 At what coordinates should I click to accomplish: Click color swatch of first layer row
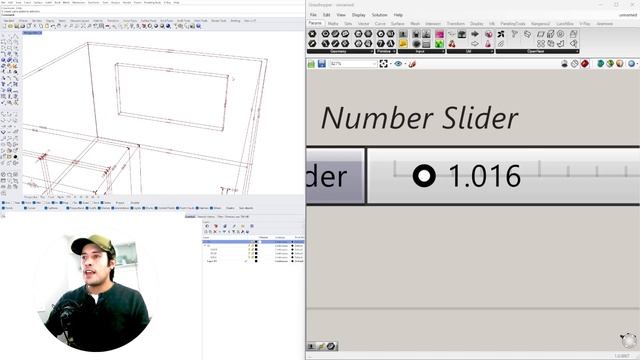256,242
